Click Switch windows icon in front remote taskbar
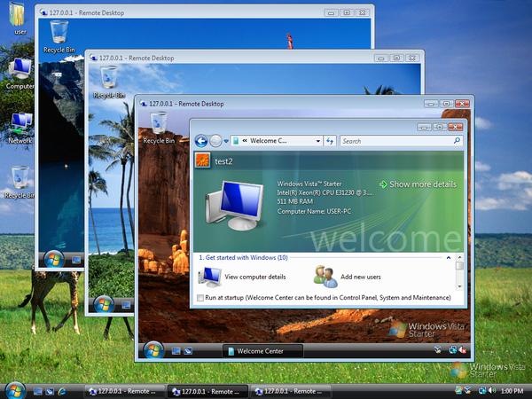This screenshot has height=399, width=532. coord(188,351)
